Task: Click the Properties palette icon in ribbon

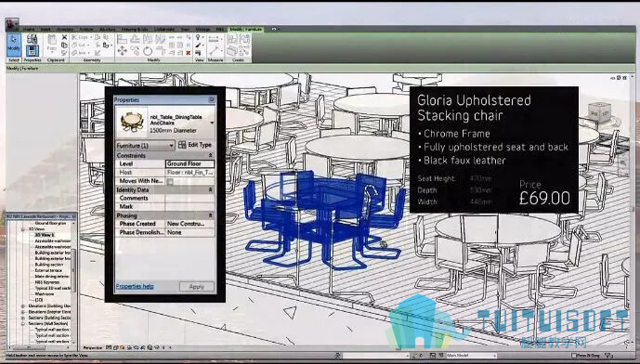Action: coord(33,50)
